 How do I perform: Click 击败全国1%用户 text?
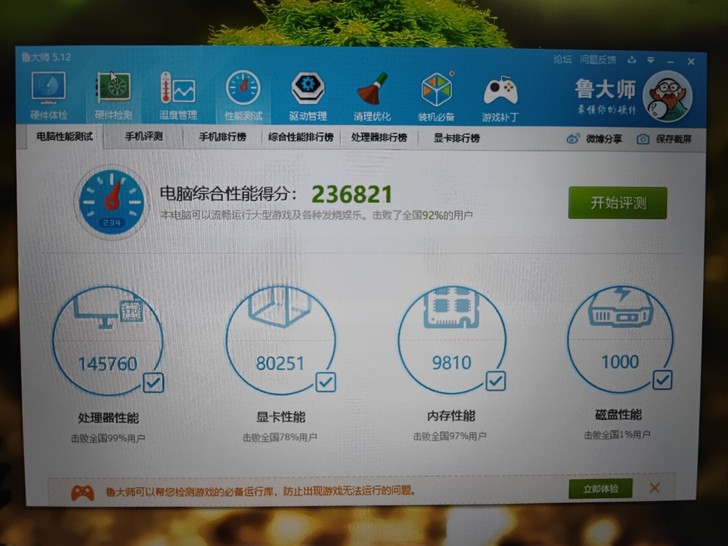pyautogui.click(x=617, y=435)
